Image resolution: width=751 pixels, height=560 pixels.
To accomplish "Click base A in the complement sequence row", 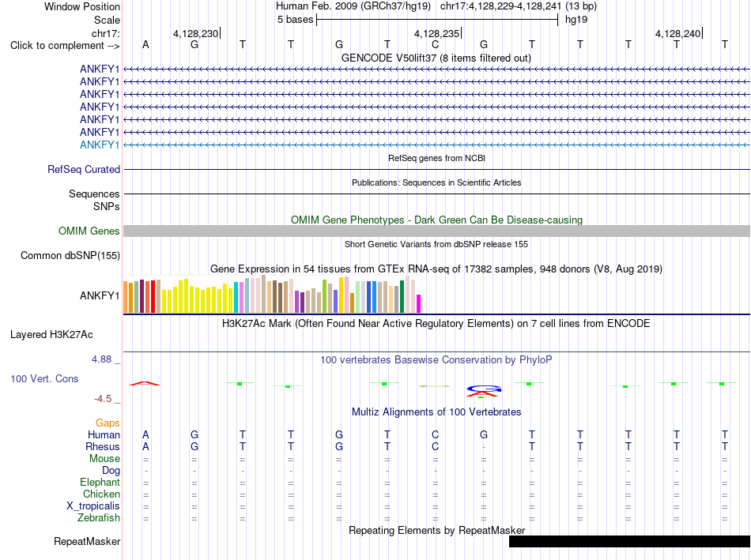I will click(145, 44).
